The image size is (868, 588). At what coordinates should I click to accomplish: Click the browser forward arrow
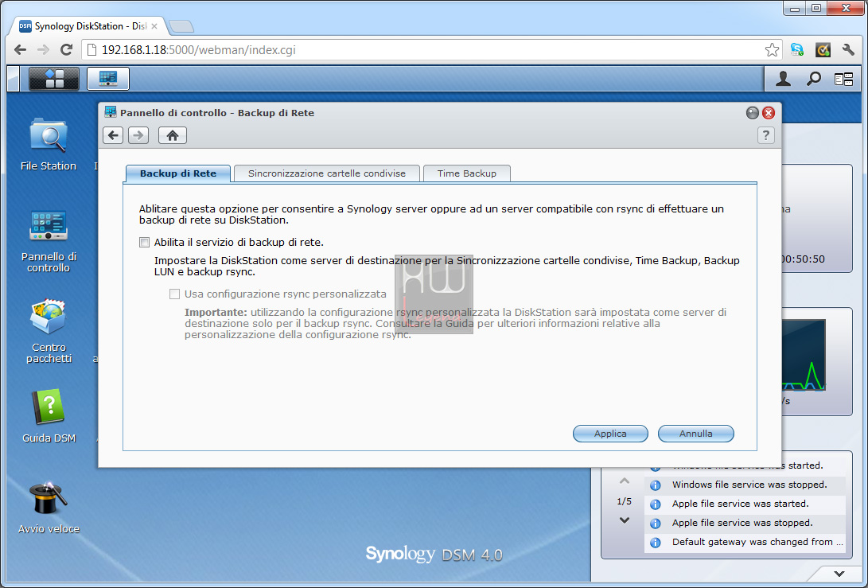[x=43, y=50]
